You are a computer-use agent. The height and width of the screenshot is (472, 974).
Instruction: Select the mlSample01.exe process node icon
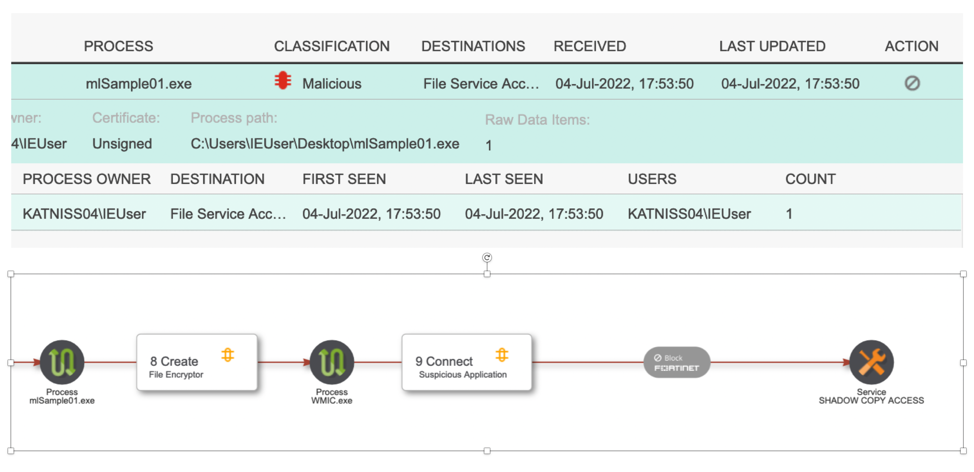point(62,362)
